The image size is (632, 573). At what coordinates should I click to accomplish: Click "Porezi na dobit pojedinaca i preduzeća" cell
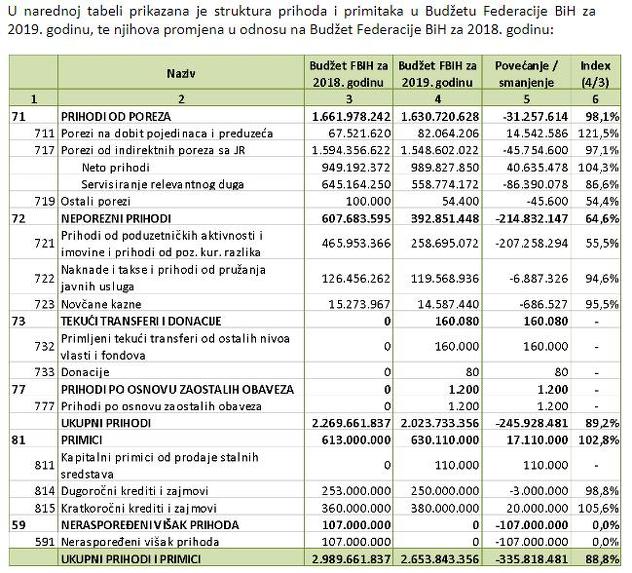148,133
